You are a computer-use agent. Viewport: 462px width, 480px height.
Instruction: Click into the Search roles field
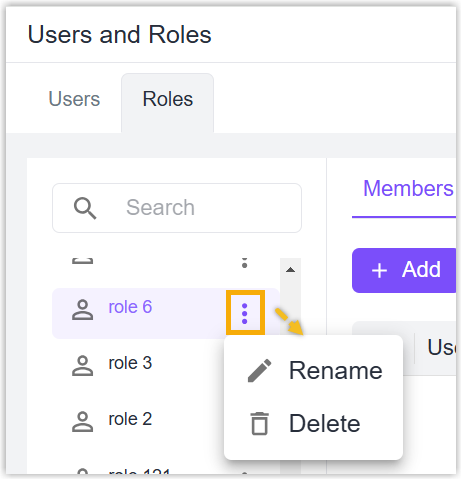tap(177, 208)
